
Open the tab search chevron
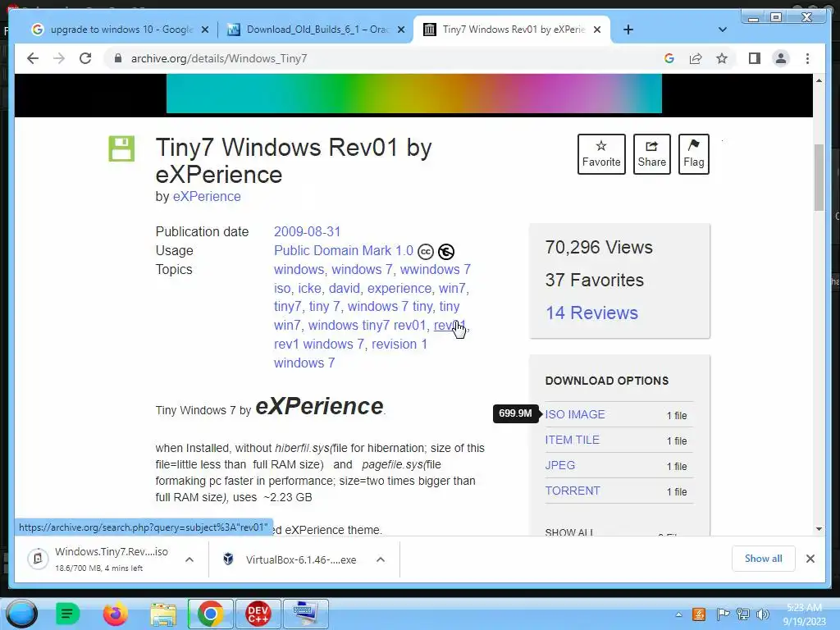click(722, 30)
